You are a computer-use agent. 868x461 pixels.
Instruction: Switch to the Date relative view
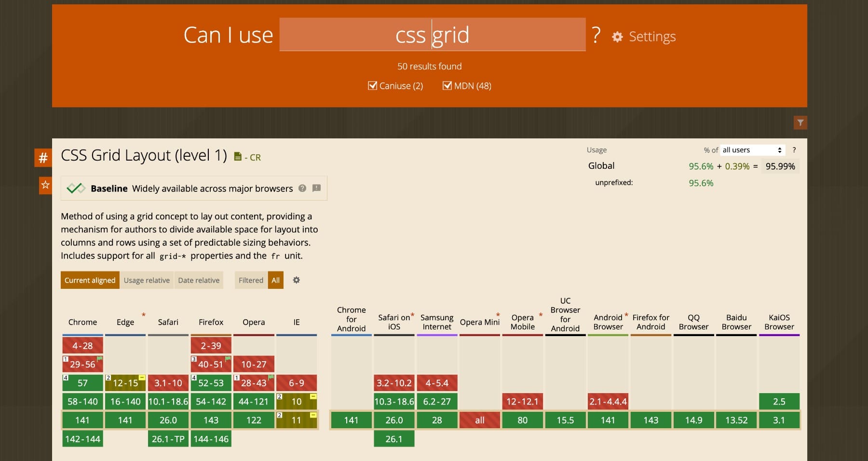tap(199, 280)
